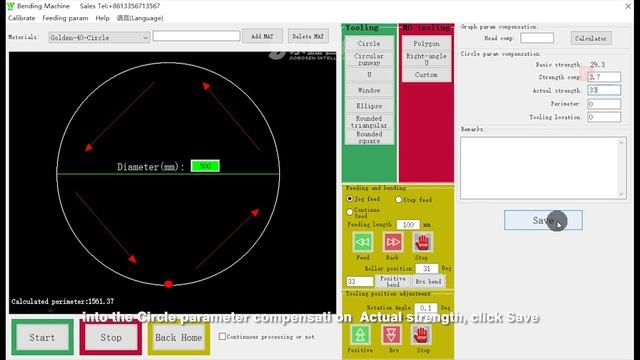Open the Help menu
The image size is (640, 360).
tap(102, 18)
